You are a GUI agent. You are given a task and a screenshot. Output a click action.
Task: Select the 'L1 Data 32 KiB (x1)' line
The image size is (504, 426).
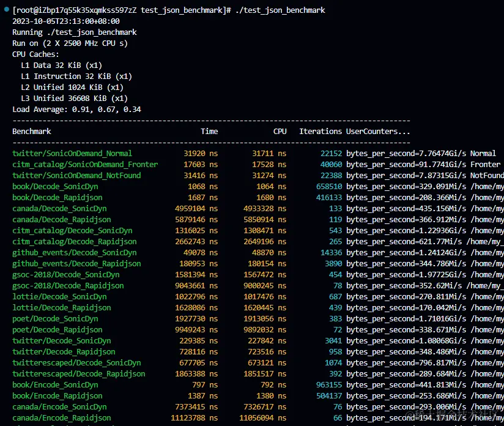tap(61, 65)
